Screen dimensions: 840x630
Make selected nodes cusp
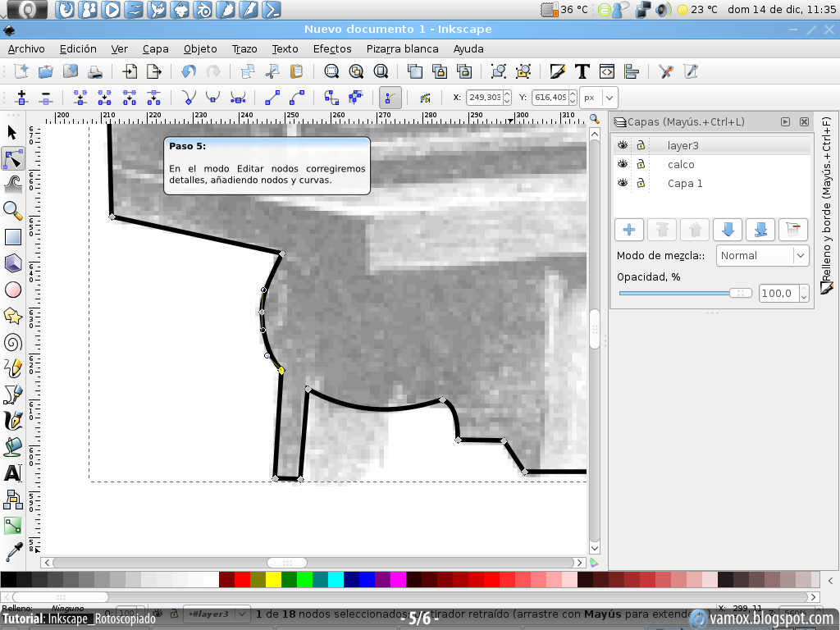pos(189,98)
